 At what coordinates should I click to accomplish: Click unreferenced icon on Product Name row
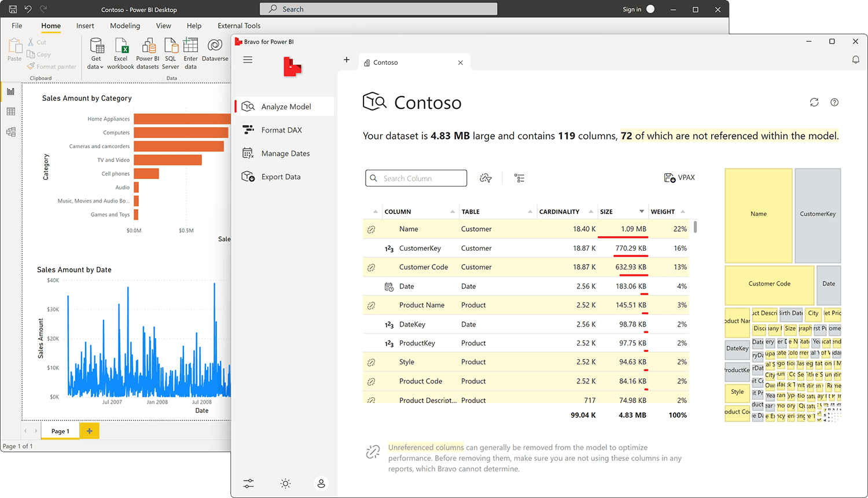(x=372, y=305)
